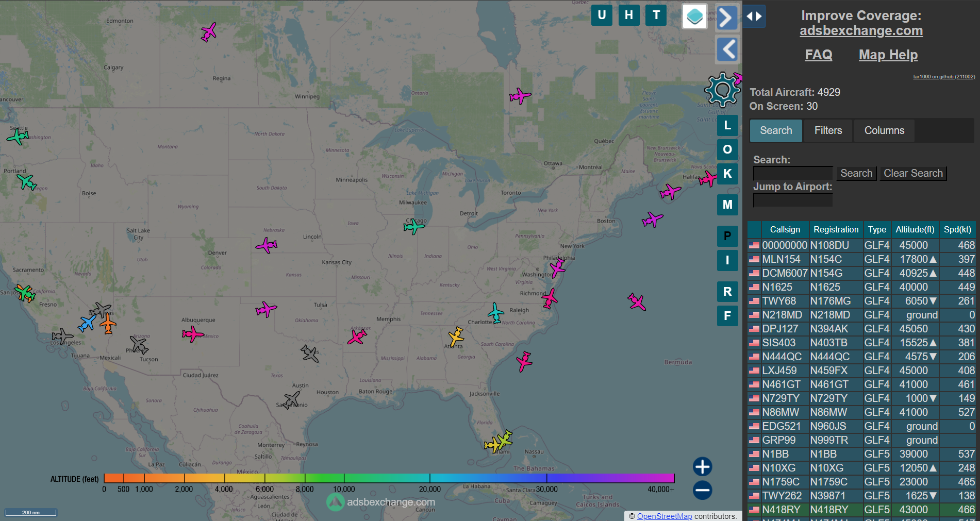Click the magenta plane in Nebraska
980x521 pixels.
(x=267, y=245)
